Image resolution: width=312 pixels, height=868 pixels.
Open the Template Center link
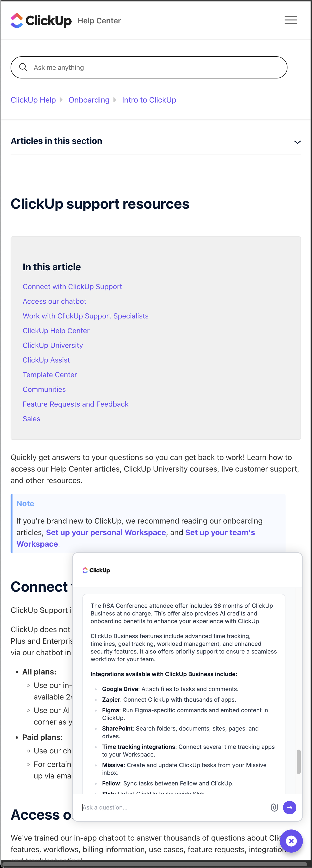[x=50, y=374]
